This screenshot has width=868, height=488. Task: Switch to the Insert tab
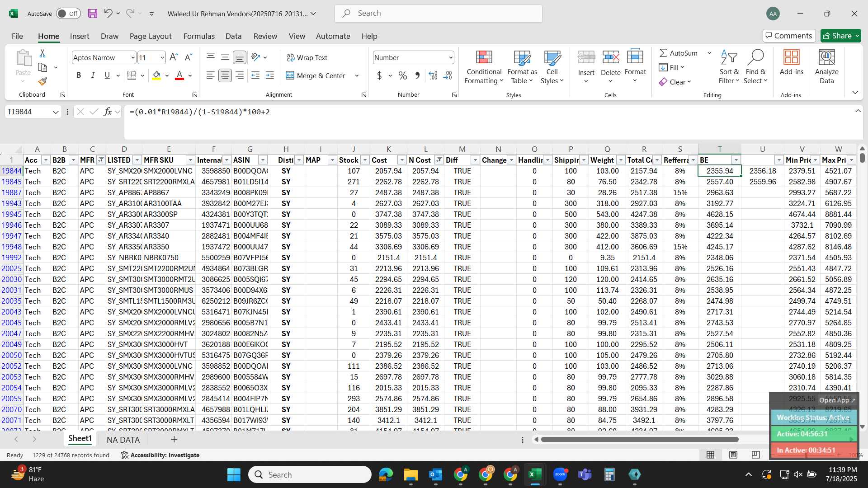coord(80,36)
